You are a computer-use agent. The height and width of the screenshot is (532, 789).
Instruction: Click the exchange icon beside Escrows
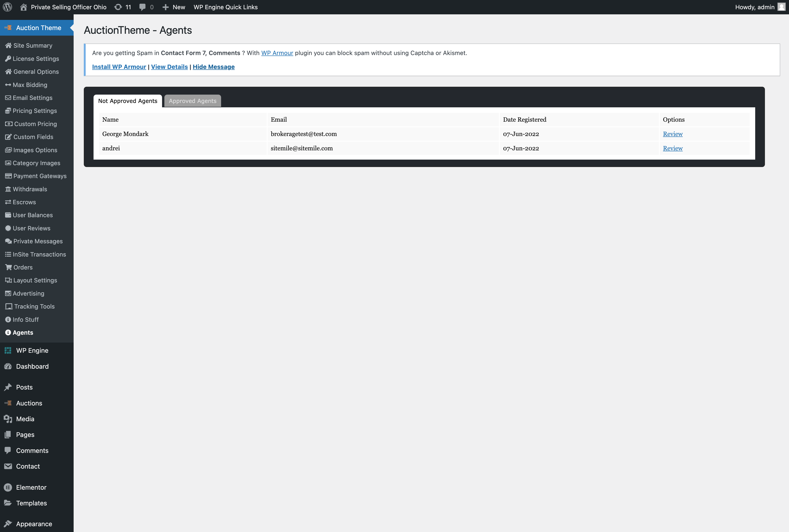click(8, 202)
